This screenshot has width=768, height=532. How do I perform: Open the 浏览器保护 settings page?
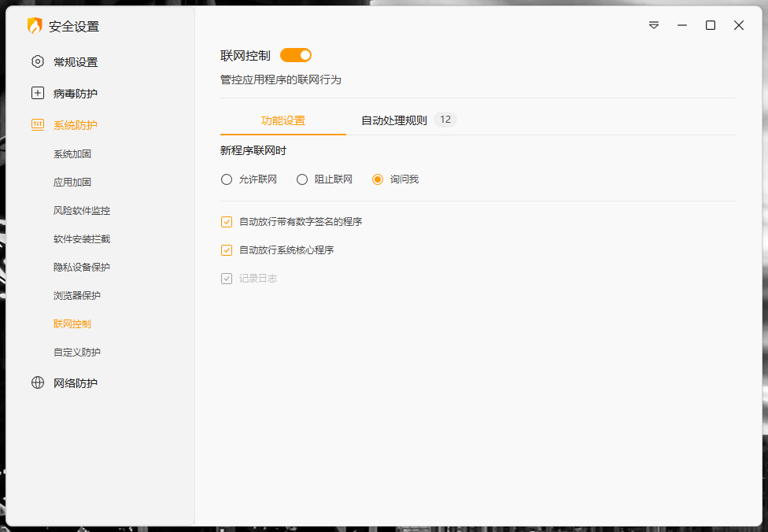point(77,295)
